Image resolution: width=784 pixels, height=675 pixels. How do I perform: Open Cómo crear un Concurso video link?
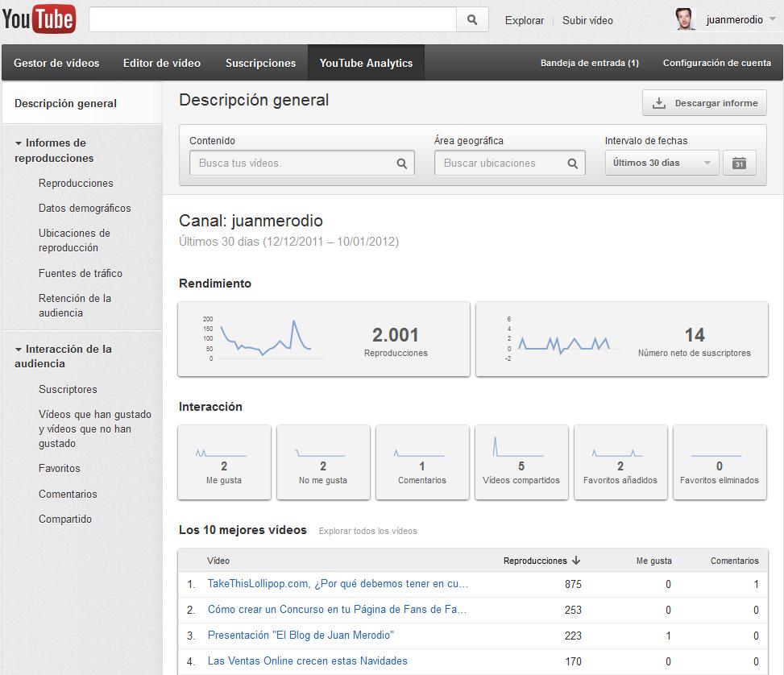[337, 610]
